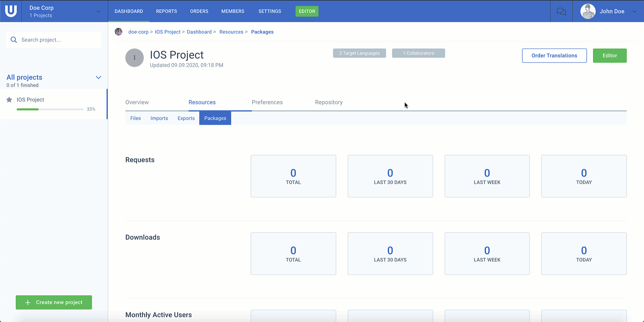Go to REPORTS in the top navigation

(166, 11)
